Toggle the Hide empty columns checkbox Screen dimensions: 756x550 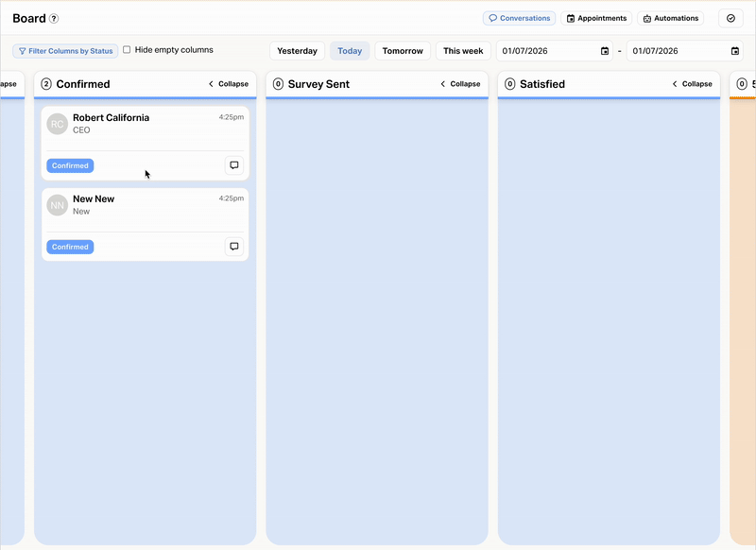pyautogui.click(x=128, y=50)
